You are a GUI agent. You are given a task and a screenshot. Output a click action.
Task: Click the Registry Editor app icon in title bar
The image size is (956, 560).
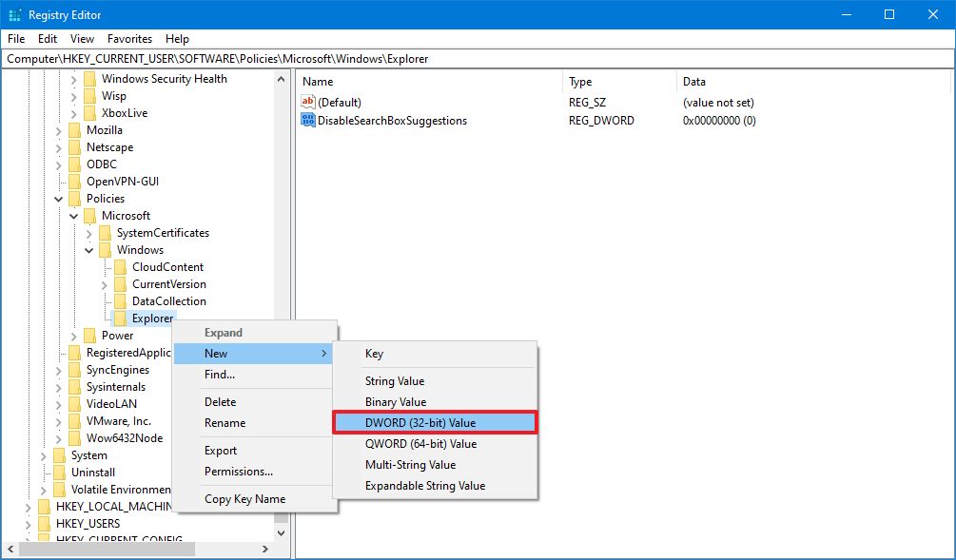(x=15, y=14)
